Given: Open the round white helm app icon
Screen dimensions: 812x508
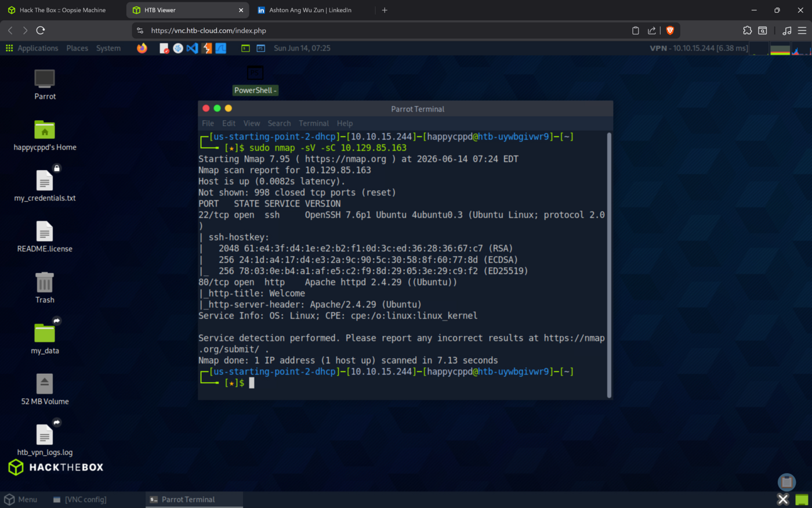Looking at the screenshot, I should point(178,48).
